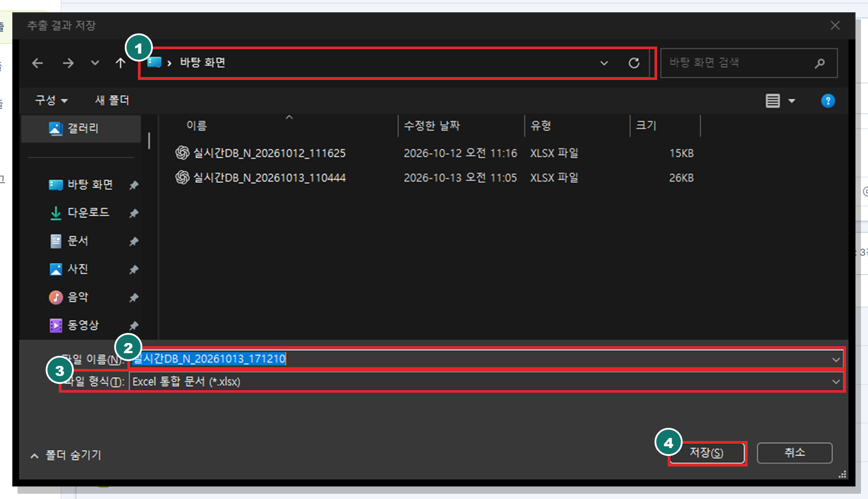Click the view layout icon
This screenshot has height=499, width=868.
(773, 101)
